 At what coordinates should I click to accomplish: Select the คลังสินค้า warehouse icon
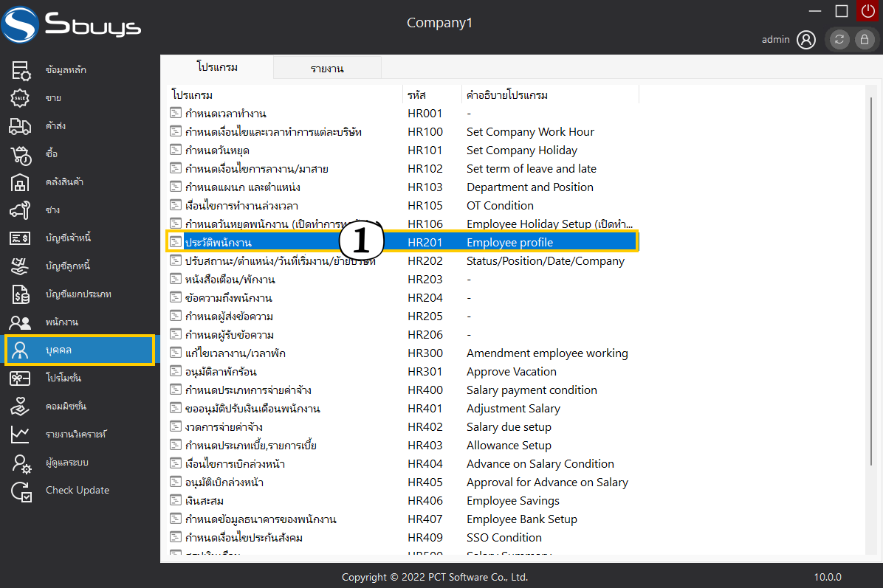pos(20,182)
